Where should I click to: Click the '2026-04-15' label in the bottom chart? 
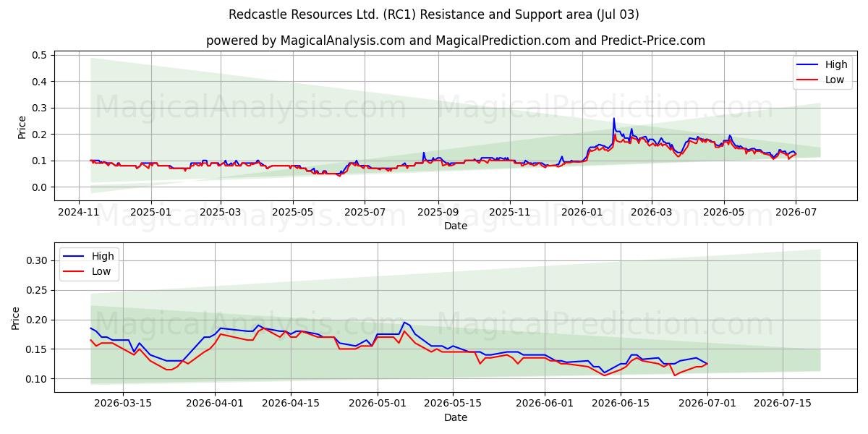coord(291,404)
